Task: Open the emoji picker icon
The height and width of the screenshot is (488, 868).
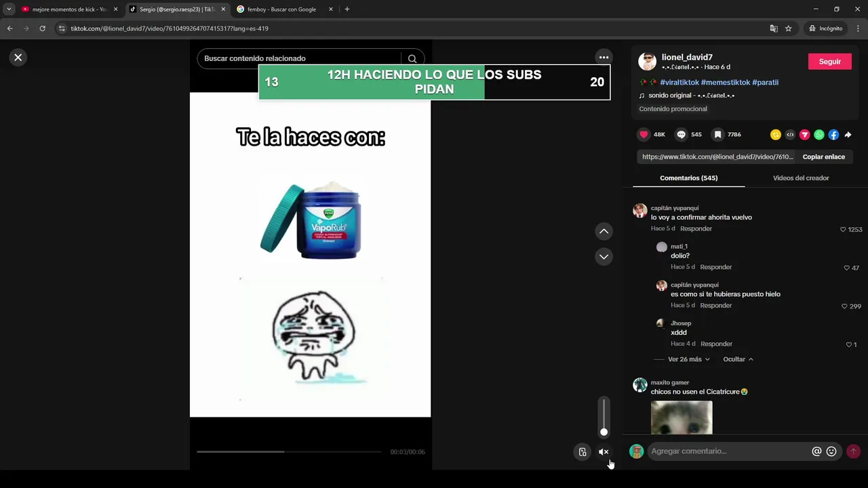Action: click(831, 451)
